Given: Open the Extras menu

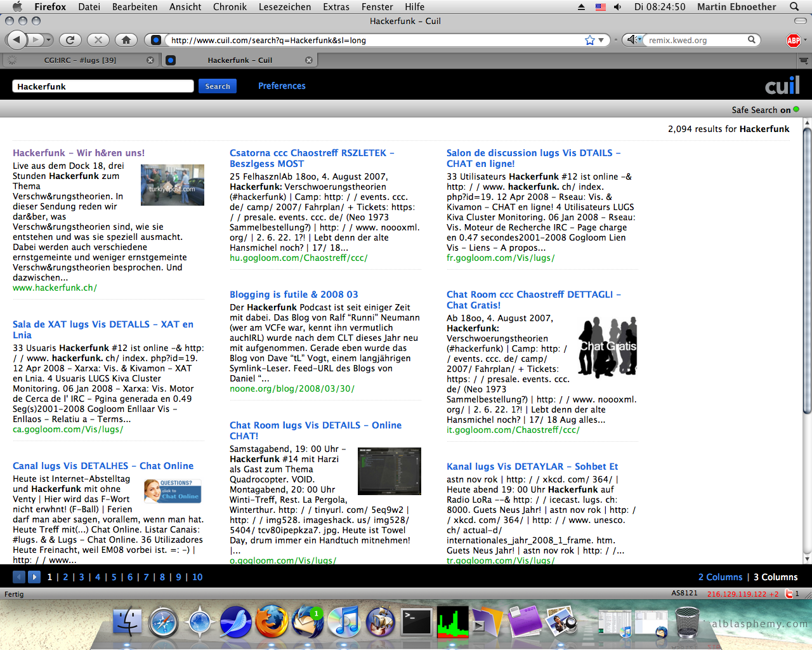Looking at the screenshot, I should pyautogui.click(x=336, y=7).
